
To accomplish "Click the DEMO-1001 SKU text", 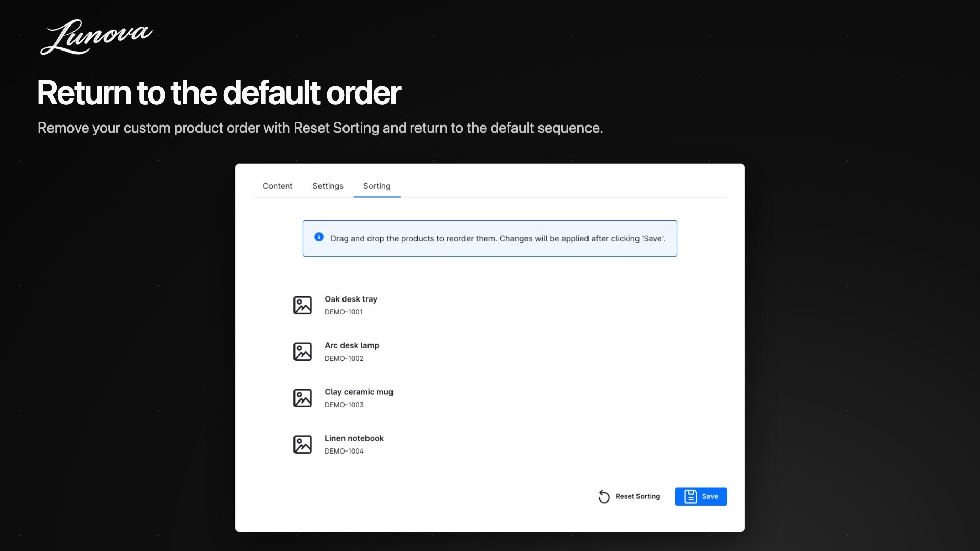I will pos(344,312).
